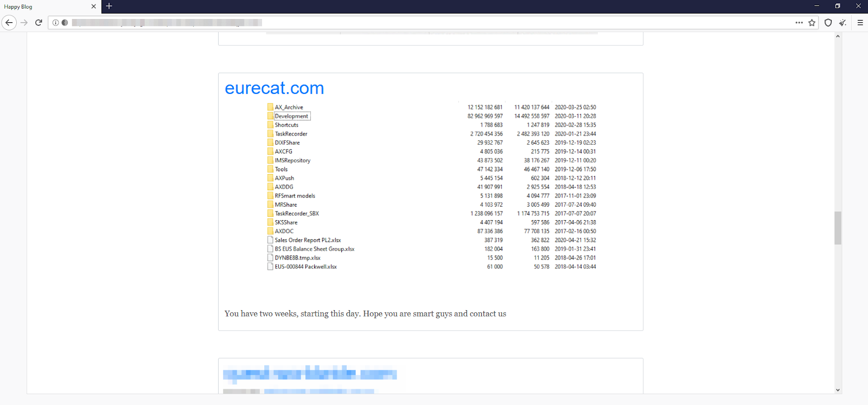Select the 'DIXFShare' folder name
868x405 pixels.
point(287,143)
